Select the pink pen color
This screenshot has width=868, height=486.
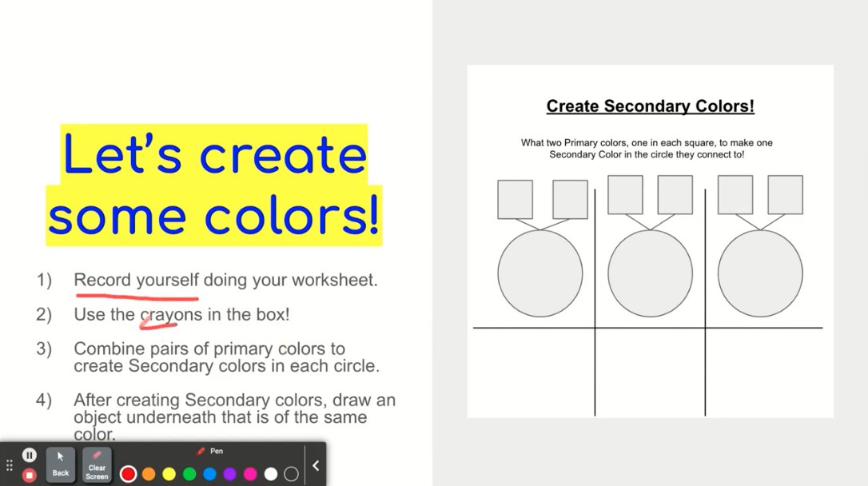(x=250, y=474)
